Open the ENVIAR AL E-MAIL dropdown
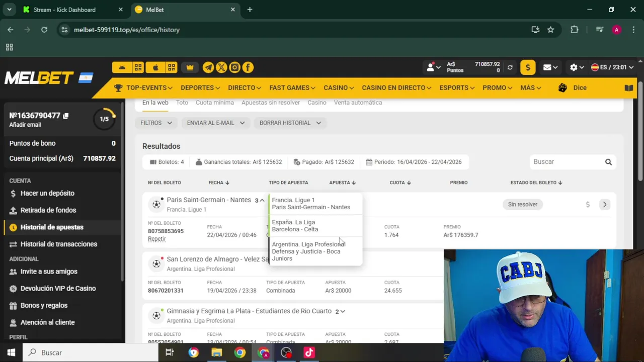Viewport: 644px width, 362px height. click(215, 123)
